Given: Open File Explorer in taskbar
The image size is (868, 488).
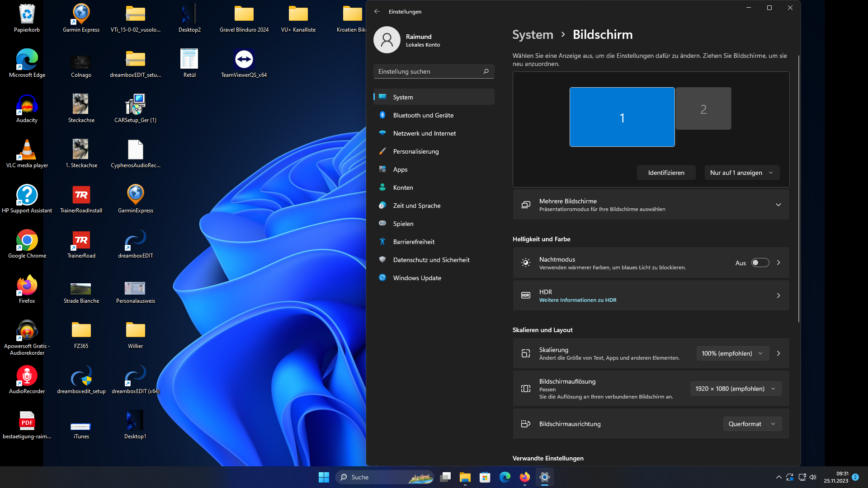Looking at the screenshot, I should click(x=465, y=477).
